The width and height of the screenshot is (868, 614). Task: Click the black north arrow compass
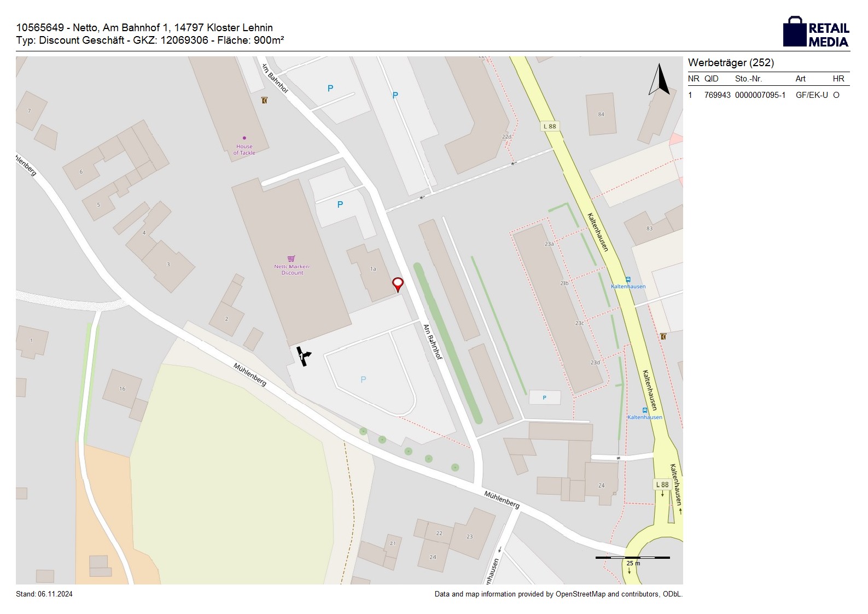click(659, 80)
